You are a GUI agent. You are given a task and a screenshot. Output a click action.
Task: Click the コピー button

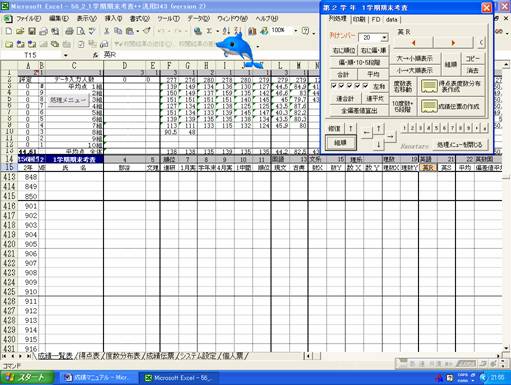click(x=473, y=59)
